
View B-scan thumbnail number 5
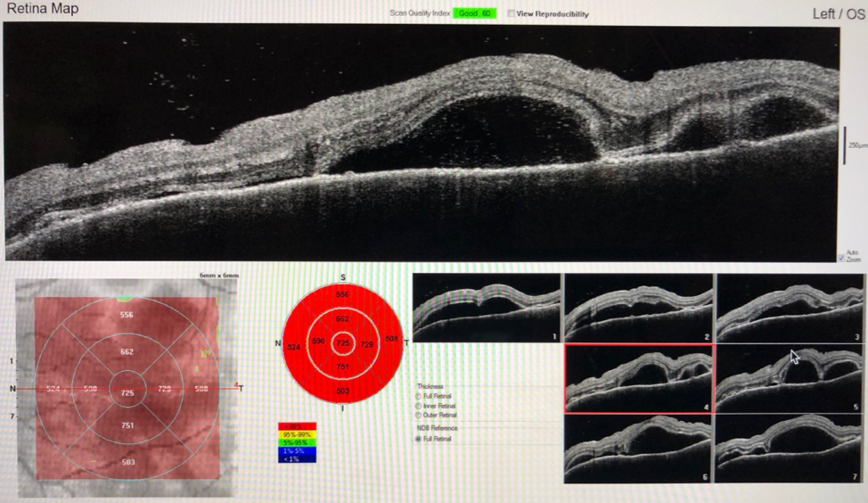coord(790,379)
